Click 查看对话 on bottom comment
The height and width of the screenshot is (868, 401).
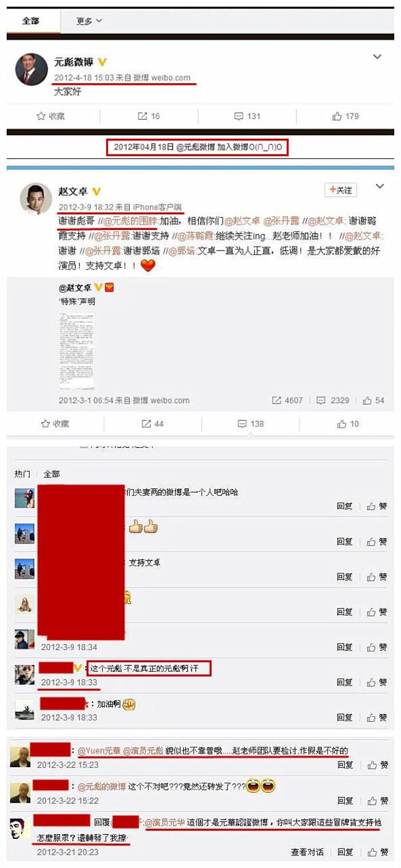pyautogui.click(x=307, y=852)
